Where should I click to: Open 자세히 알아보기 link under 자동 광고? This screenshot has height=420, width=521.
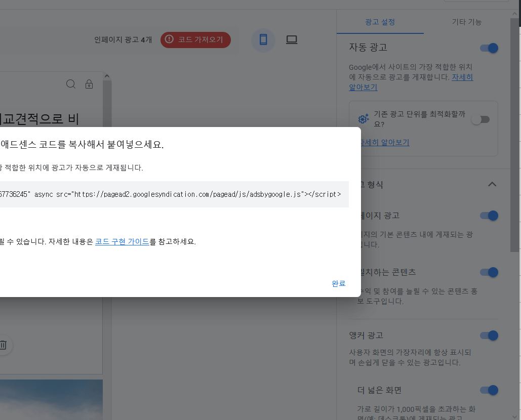tap(462, 77)
